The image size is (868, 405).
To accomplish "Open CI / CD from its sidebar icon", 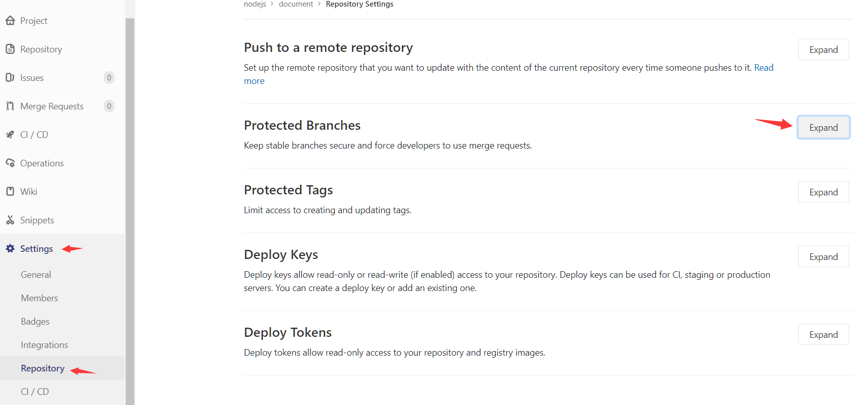I will point(11,134).
